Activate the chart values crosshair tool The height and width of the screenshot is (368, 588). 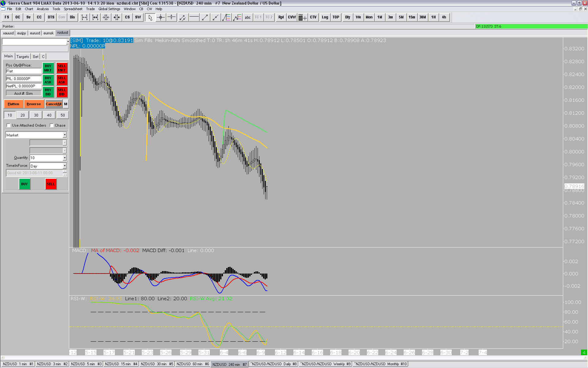tap(161, 17)
